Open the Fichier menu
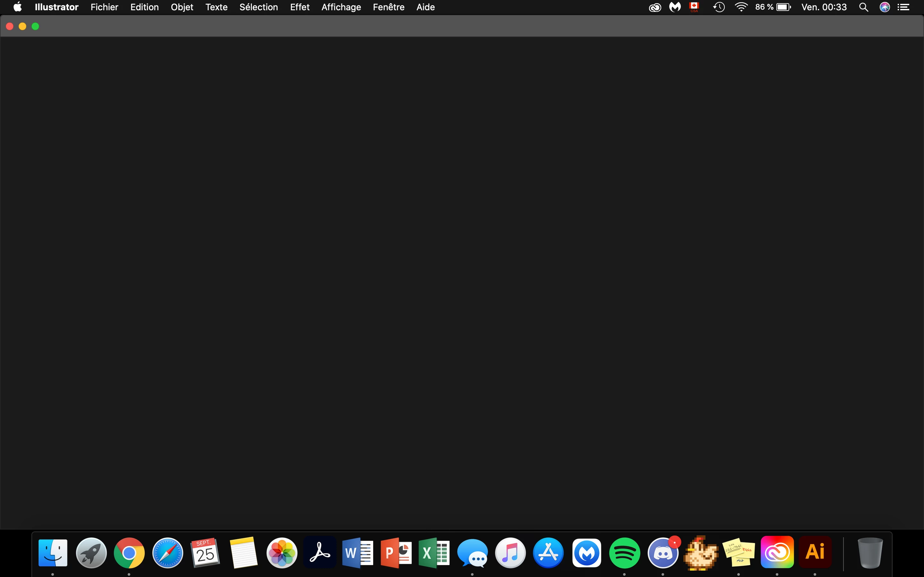The height and width of the screenshot is (577, 924). [x=104, y=7]
